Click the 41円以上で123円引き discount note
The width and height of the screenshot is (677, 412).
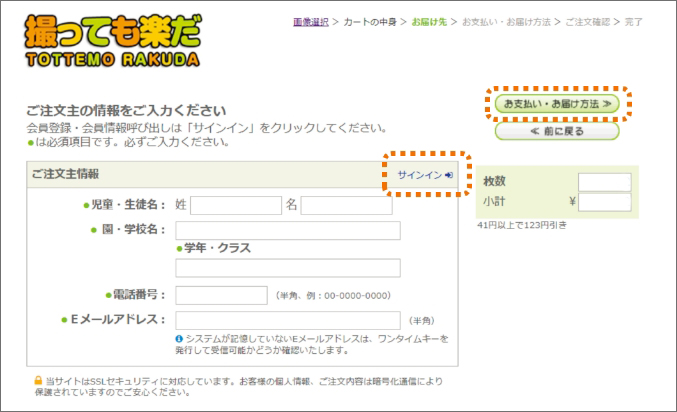(x=522, y=225)
